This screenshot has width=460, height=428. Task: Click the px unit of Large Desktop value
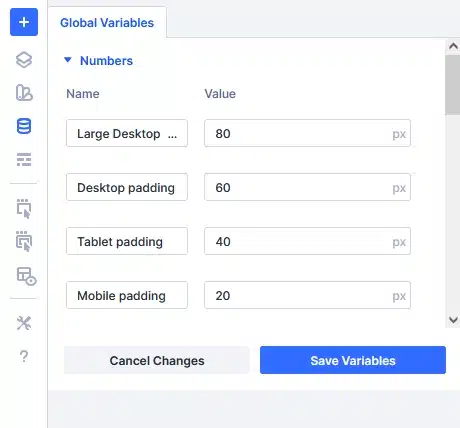point(399,134)
